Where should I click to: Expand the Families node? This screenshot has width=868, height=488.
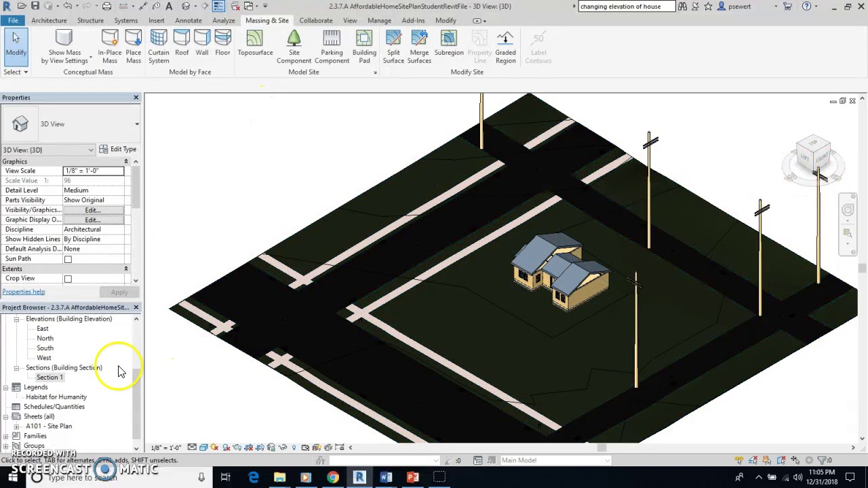point(6,436)
